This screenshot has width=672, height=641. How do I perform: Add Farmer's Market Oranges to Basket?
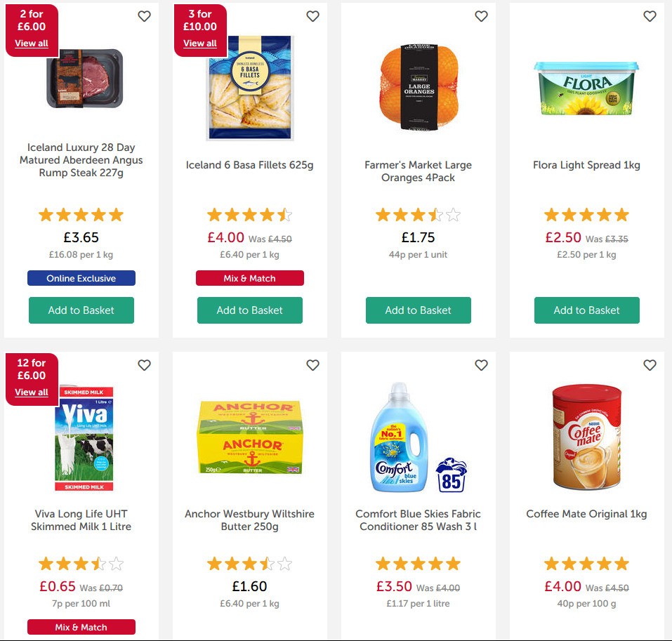pos(418,310)
